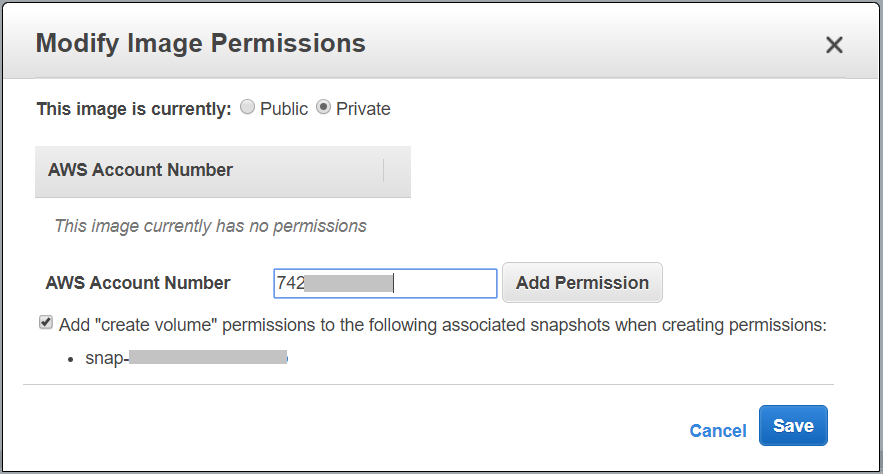Click the "Public" option label text
Viewport: 883px width, 474px height.
284,109
